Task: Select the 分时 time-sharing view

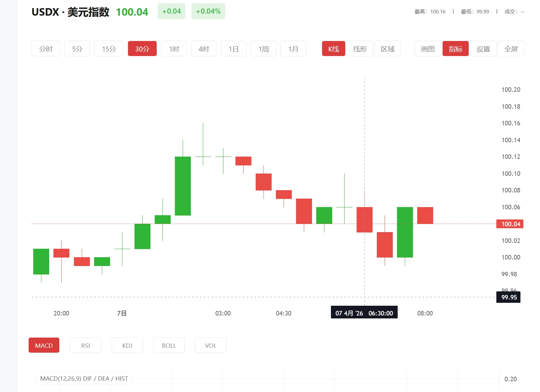Action: 46,49
